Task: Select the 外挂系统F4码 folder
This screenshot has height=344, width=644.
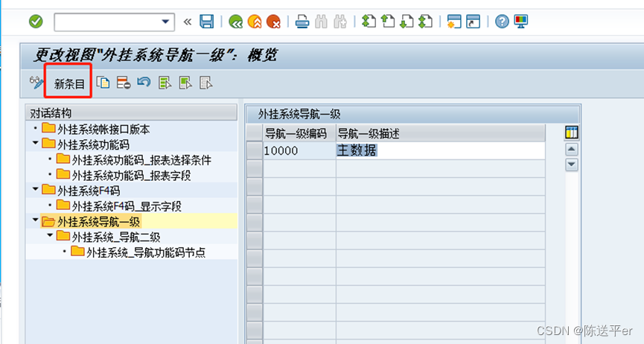Action: click(81, 191)
